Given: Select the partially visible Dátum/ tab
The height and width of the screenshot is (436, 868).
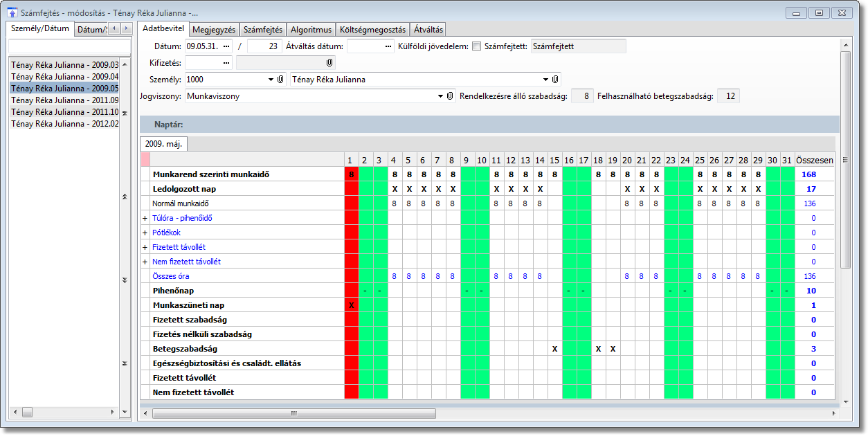Looking at the screenshot, I should 91,30.
